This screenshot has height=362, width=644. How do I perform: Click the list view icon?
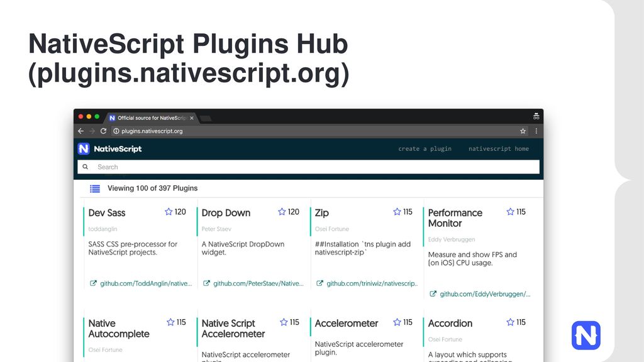pyautogui.click(x=95, y=189)
